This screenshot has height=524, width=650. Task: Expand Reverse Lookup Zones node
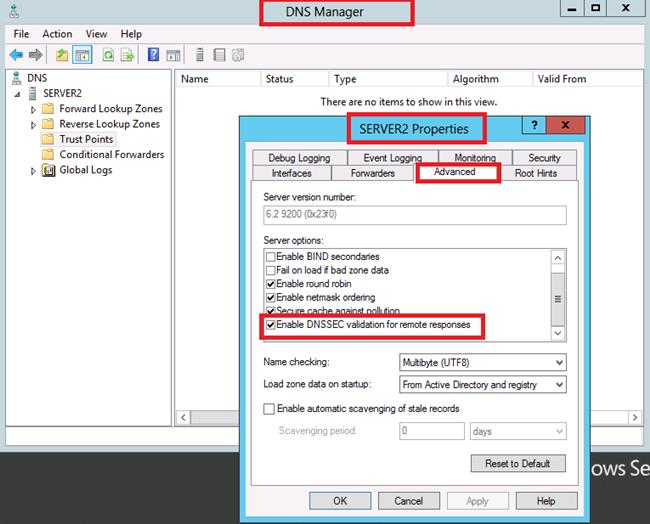[x=33, y=125]
